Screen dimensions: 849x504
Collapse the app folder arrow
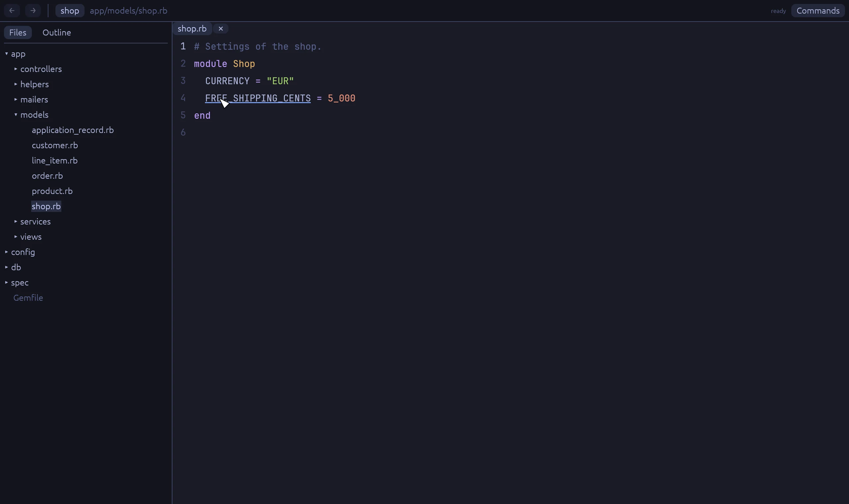[x=6, y=54]
